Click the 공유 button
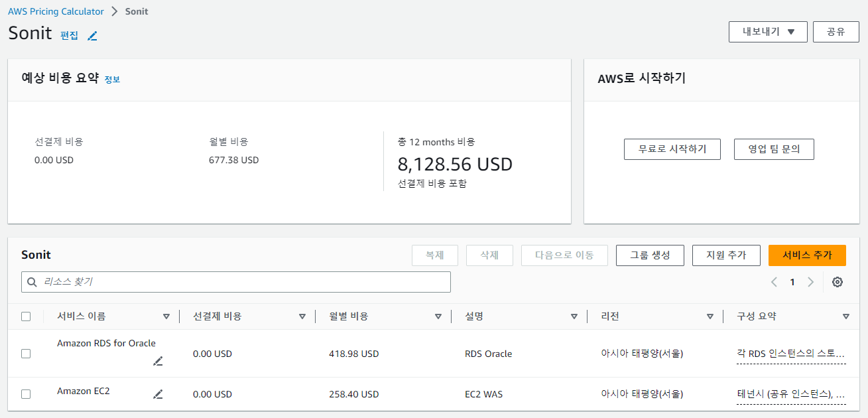Image resolution: width=868 pixels, height=418 pixels. [x=836, y=32]
